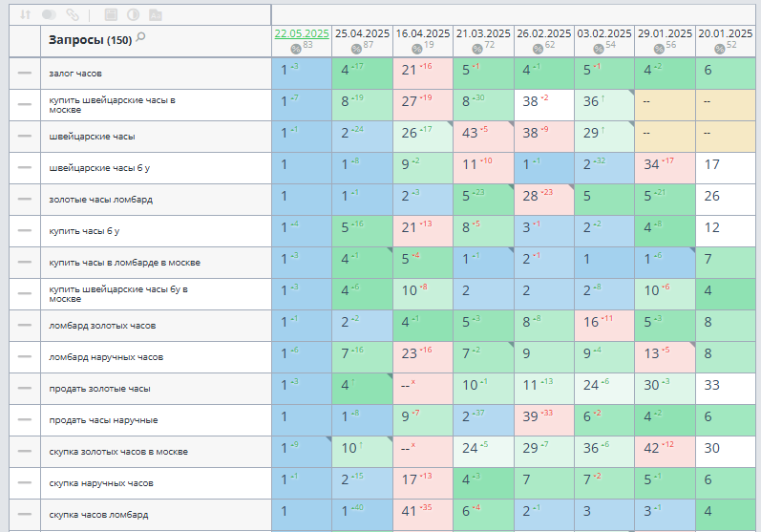Open search next to Запросы (150)

[140, 37]
